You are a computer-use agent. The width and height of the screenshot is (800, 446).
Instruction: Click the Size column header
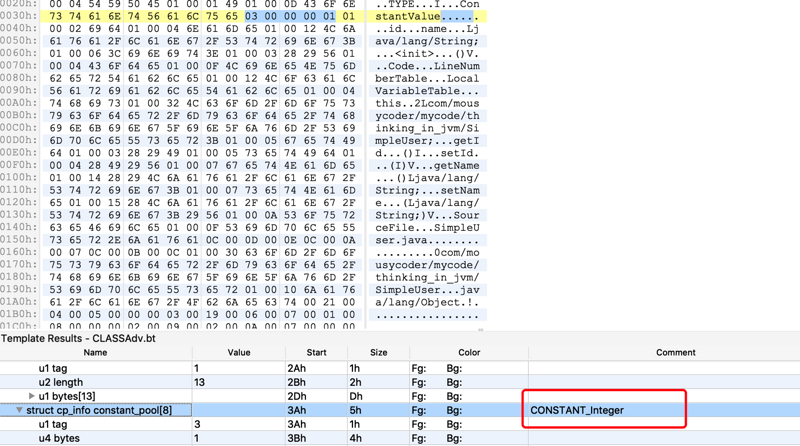coord(379,353)
